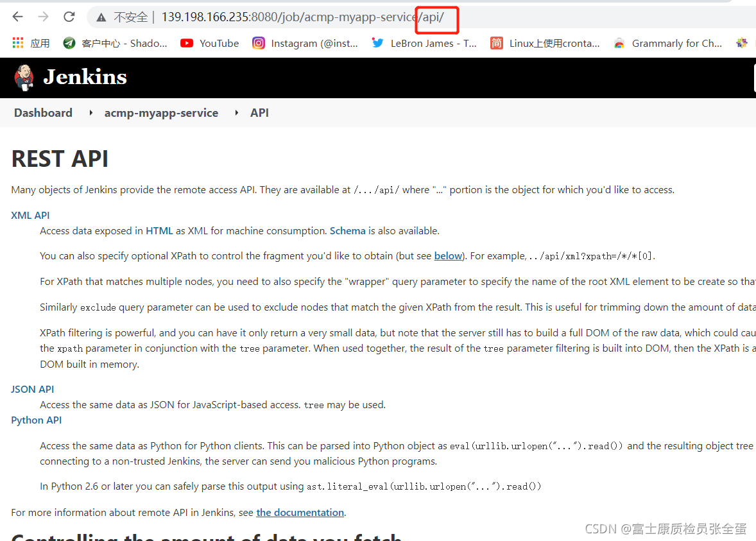This screenshot has height=541, width=756.
Task: Click the 应用 apps grid icon
Action: [x=17, y=42]
